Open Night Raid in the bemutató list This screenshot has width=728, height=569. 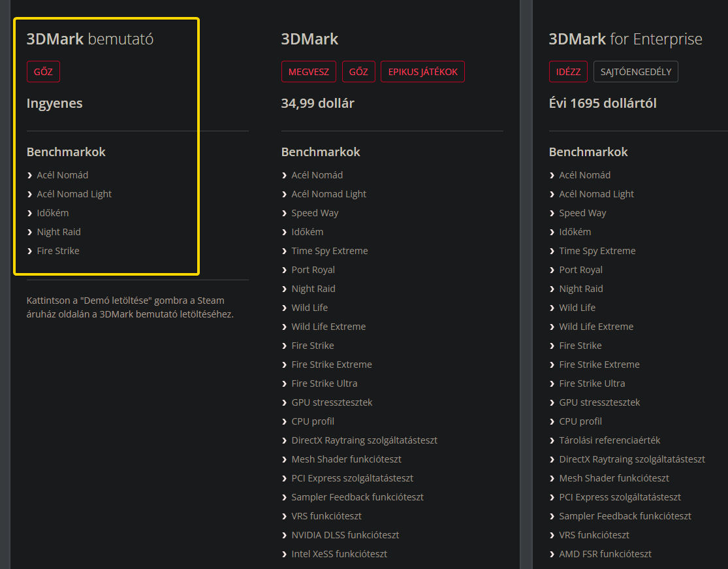[x=59, y=232]
